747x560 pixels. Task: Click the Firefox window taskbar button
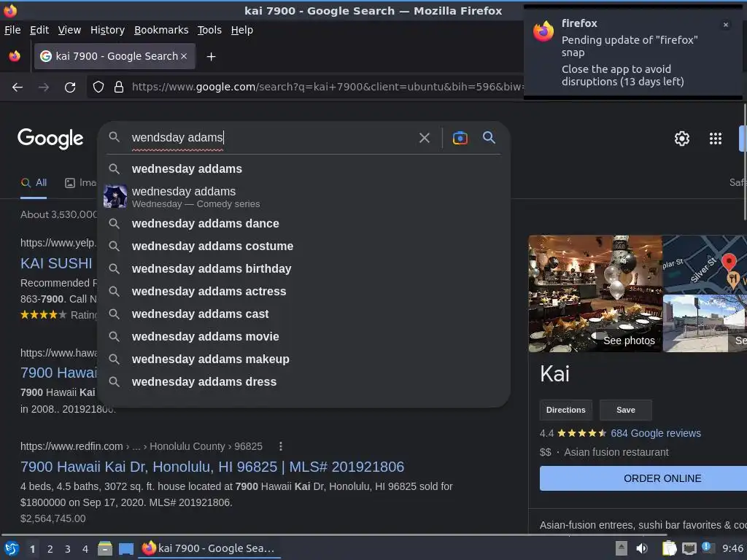coord(209,548)
